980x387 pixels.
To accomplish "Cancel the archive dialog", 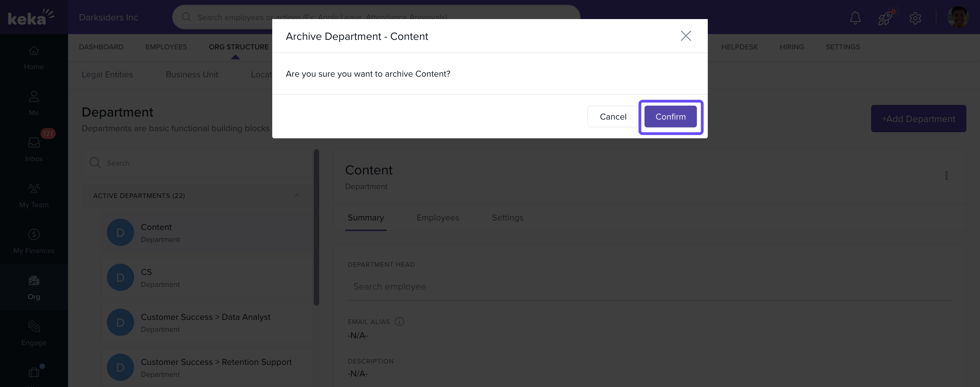I will (x=612, y=117).
